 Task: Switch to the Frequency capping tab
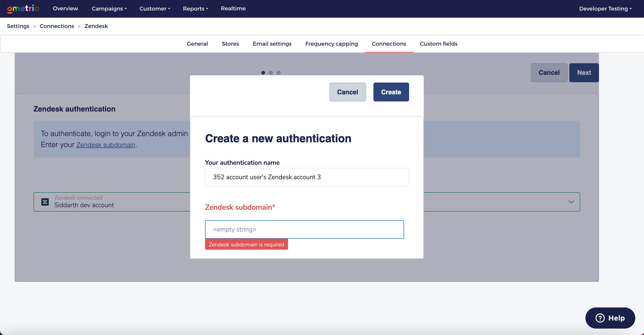(331, 44)
